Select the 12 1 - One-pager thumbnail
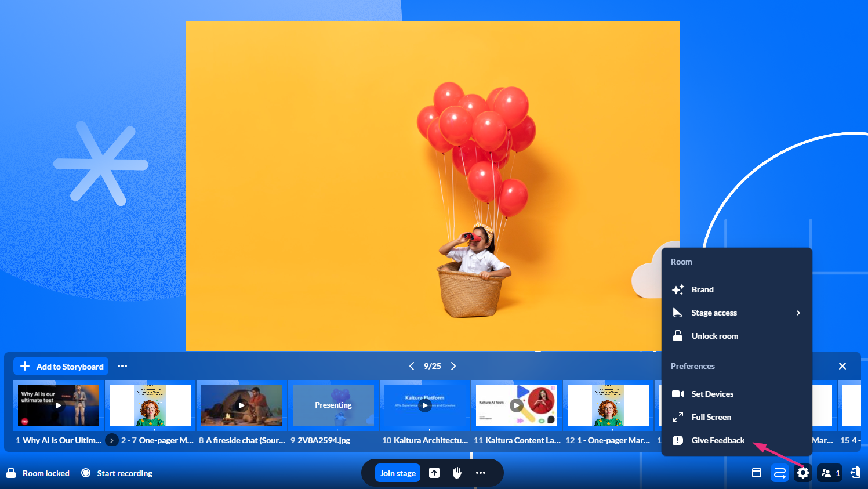Screen dimensions: 868x489 [x=608, y=405]
